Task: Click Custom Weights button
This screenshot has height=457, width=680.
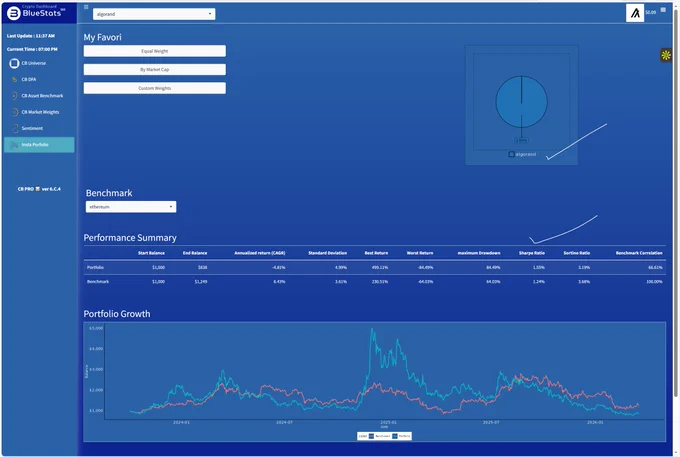Action: 154,88
